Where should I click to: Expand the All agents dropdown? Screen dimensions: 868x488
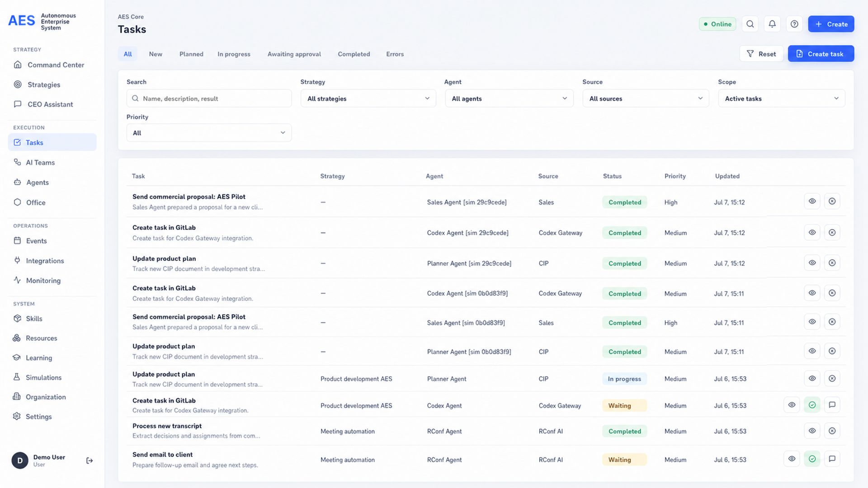(509, 99)
